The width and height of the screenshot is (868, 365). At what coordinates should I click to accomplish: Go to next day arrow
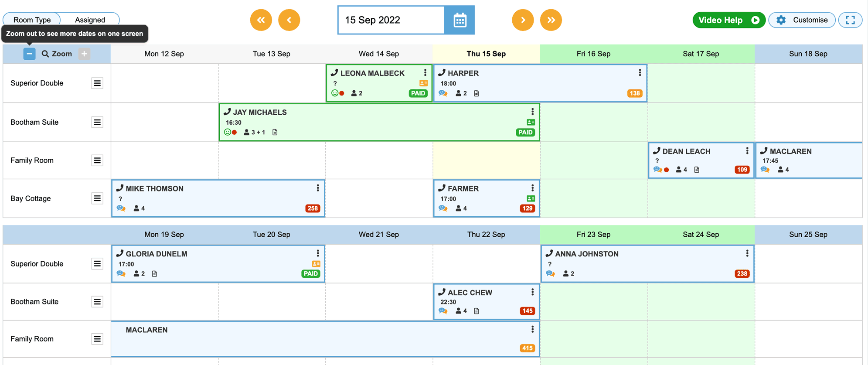523,20
